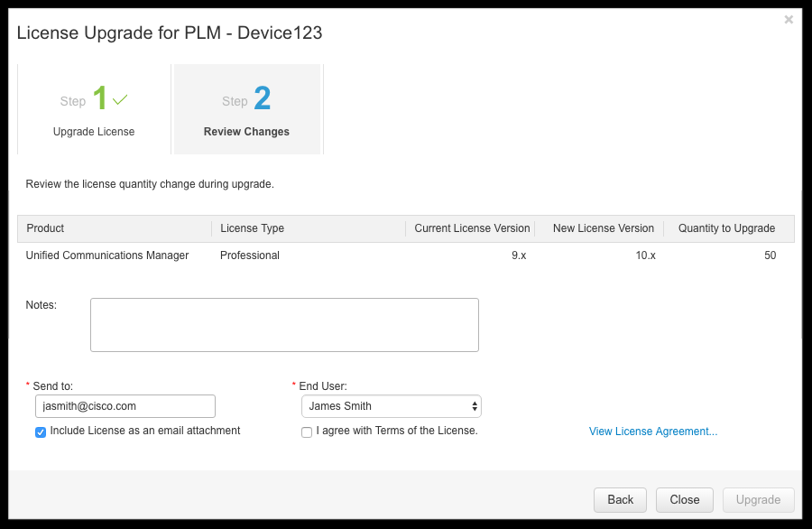Image resolution: width=812 pixels, height=529 pixels.
Task: Click the Upgrade button
Action: [758, 500]
